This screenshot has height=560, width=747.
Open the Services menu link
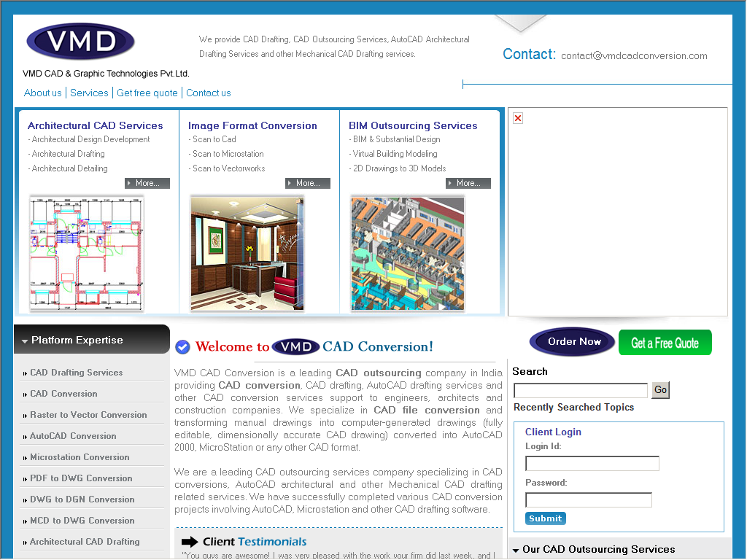click(89, 93)
